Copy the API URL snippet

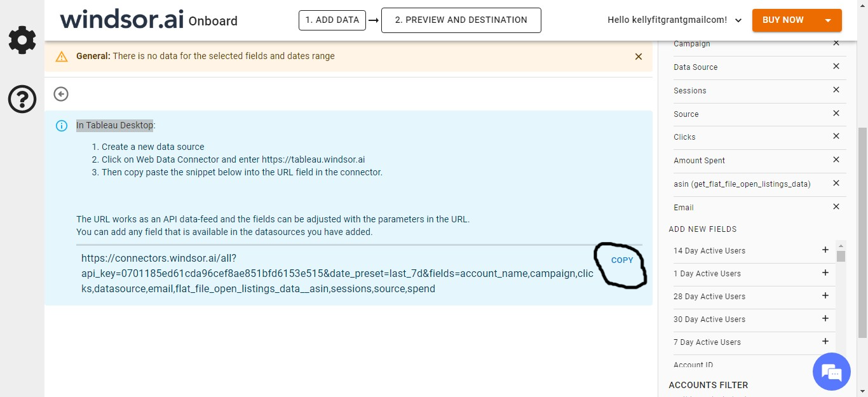(x=622, y=260)
